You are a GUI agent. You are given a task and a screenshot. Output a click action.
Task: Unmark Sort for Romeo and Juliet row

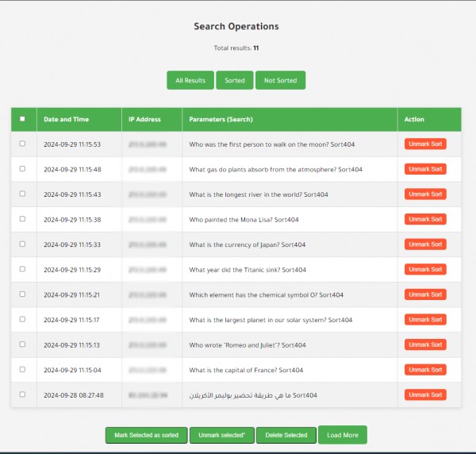425,344
